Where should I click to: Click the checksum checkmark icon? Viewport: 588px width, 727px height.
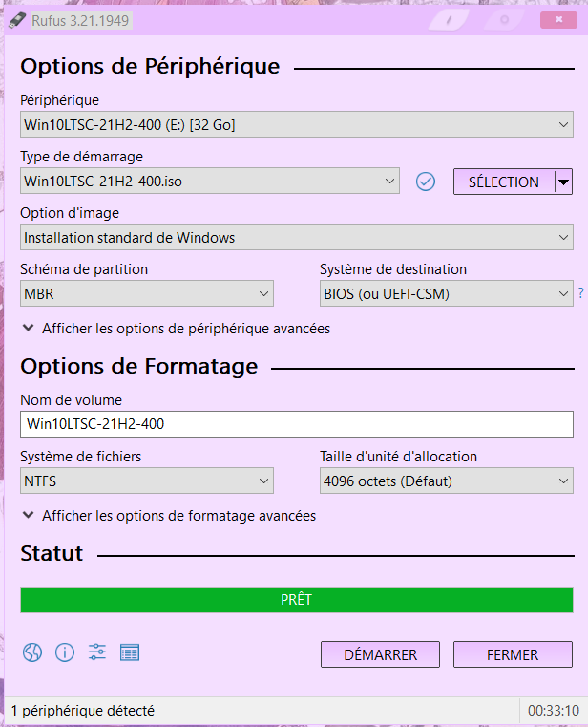(426, 182)
